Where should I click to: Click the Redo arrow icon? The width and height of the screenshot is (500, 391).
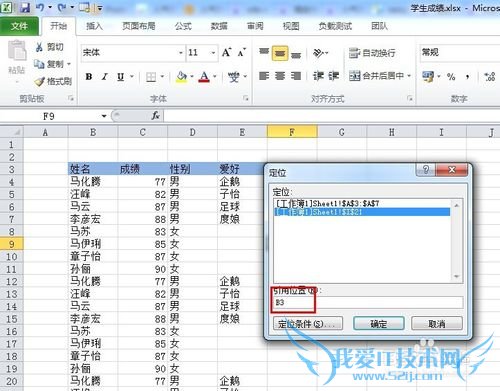tap(62, 7)
